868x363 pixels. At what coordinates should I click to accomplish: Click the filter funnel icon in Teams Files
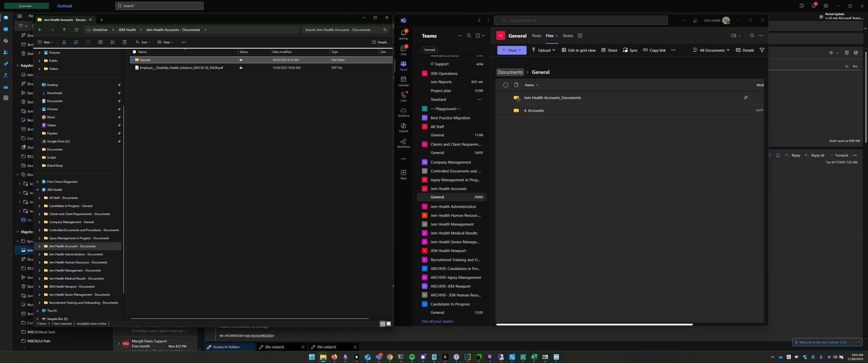[x=762, y=50]
